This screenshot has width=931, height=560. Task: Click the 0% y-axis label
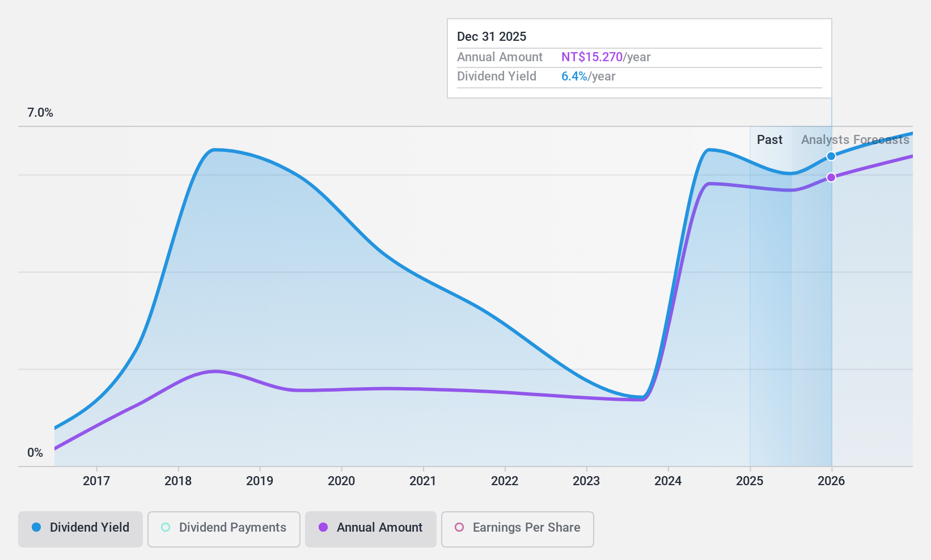[35, 453]
